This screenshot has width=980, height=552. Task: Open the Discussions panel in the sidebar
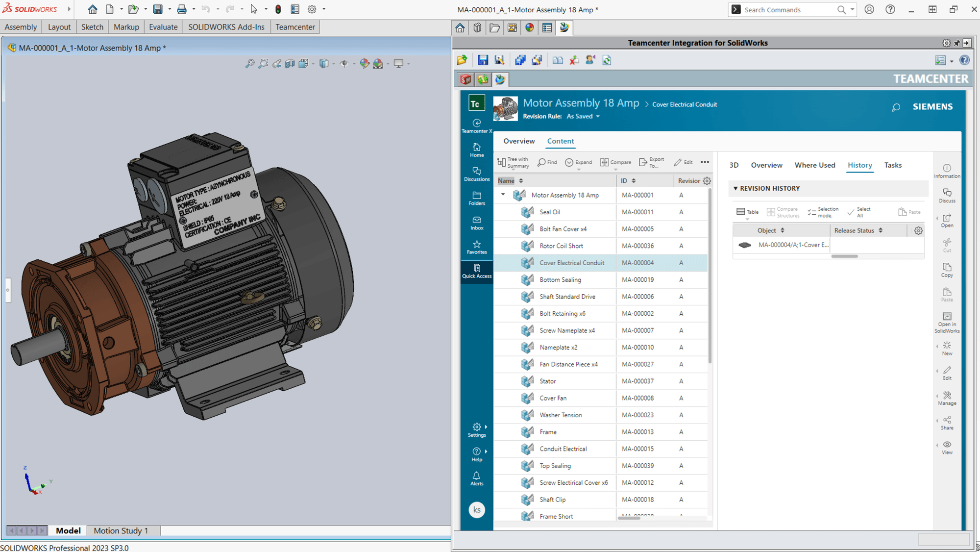coord(477,174)
